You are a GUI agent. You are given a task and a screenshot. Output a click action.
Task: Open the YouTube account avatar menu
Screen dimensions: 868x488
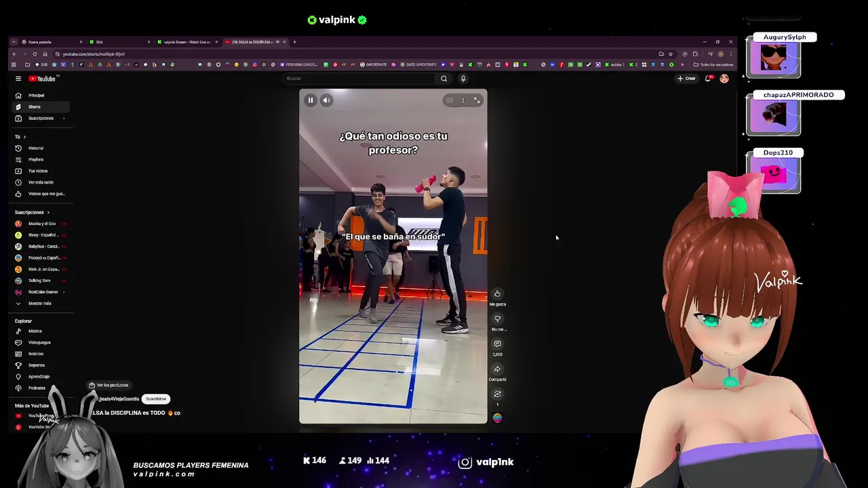[724, 79]
